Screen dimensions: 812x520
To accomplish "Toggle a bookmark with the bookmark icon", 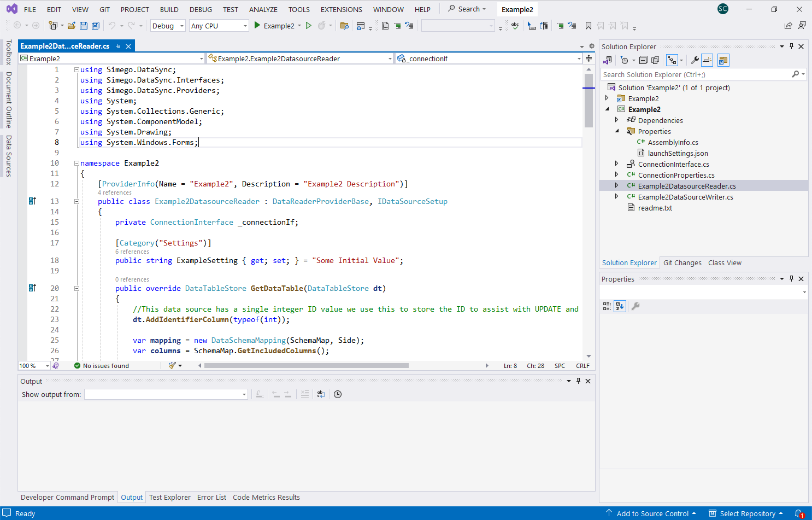I will coord(589,26).
